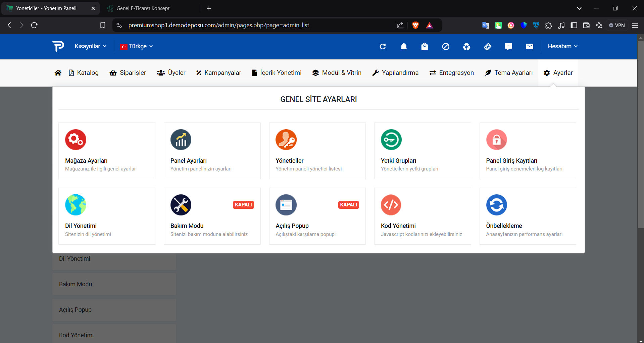Click the chat message bubble icon
The width and height of the screenshot is (644, 343).
click(x=508, y=47)
